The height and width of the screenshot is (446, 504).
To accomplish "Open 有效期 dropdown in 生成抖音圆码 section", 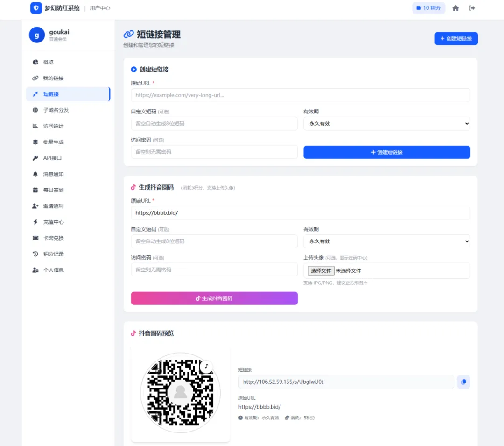I will [x=387, y=241].
